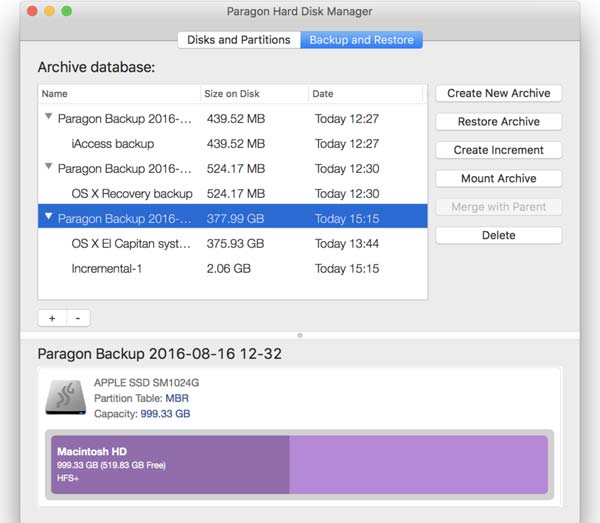Add an archive with the plus button
600x523 pixels.
click(x=52, y=318)
